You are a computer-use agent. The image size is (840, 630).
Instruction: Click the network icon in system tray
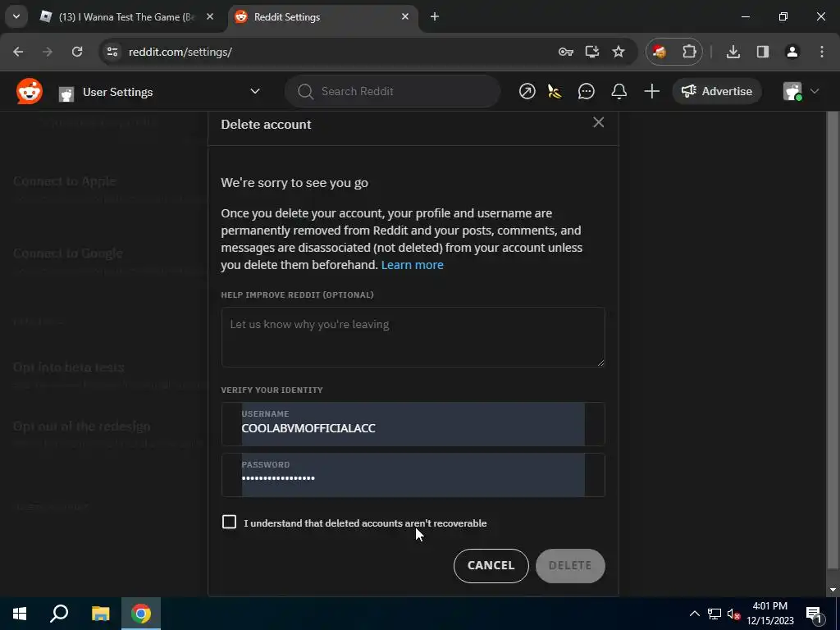click(x=714, y=614)
